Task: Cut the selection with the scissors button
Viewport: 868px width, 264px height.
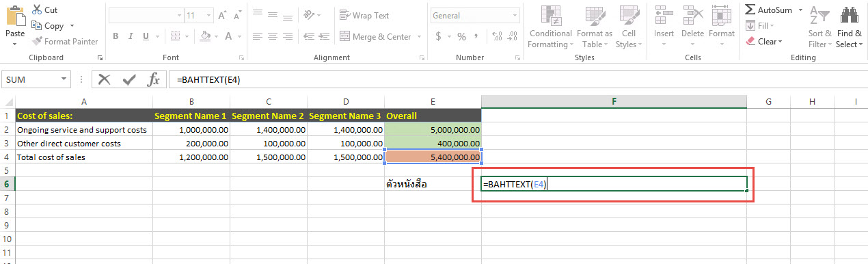Action: click(x=45, y=10)
